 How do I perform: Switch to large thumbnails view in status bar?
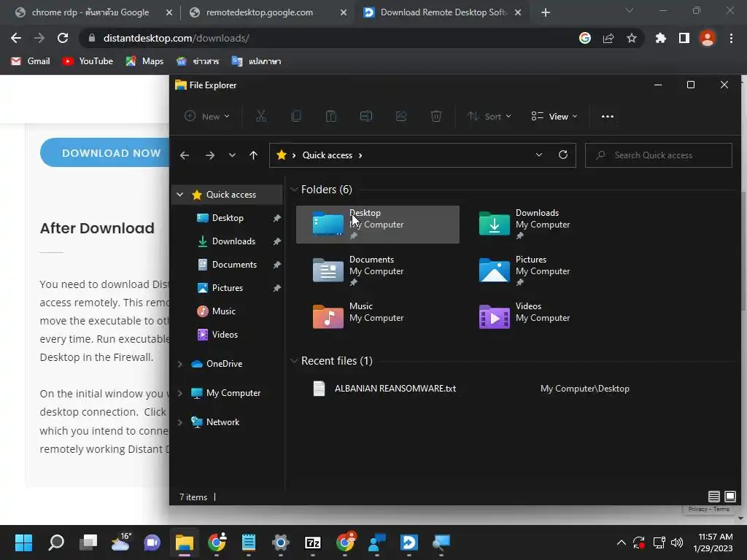click(x=729, y=497)
